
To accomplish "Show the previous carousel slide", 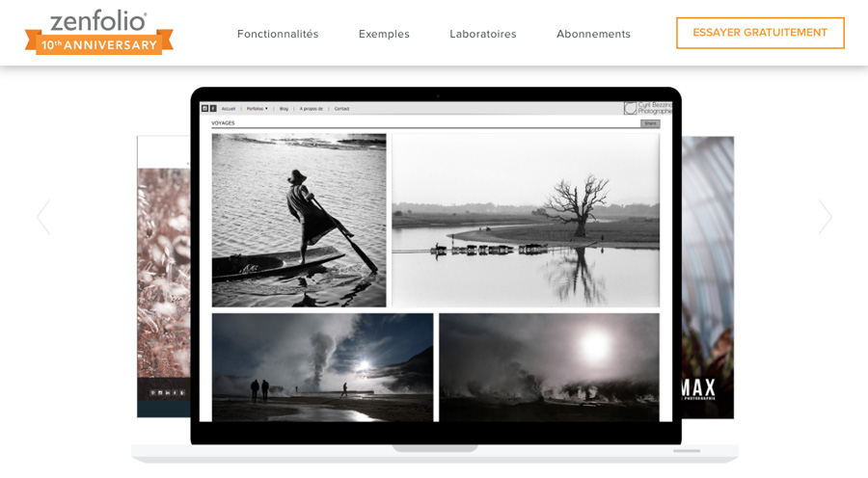I will [43, 217].
